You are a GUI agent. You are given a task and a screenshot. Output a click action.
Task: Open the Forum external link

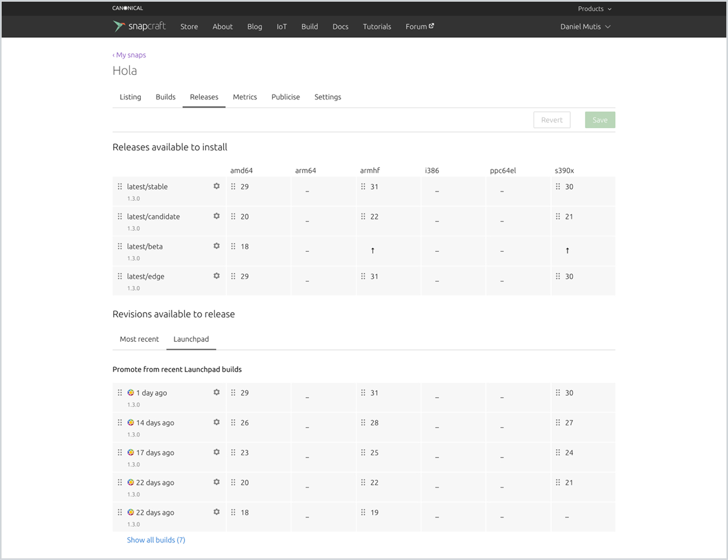[x=419, y=26]
